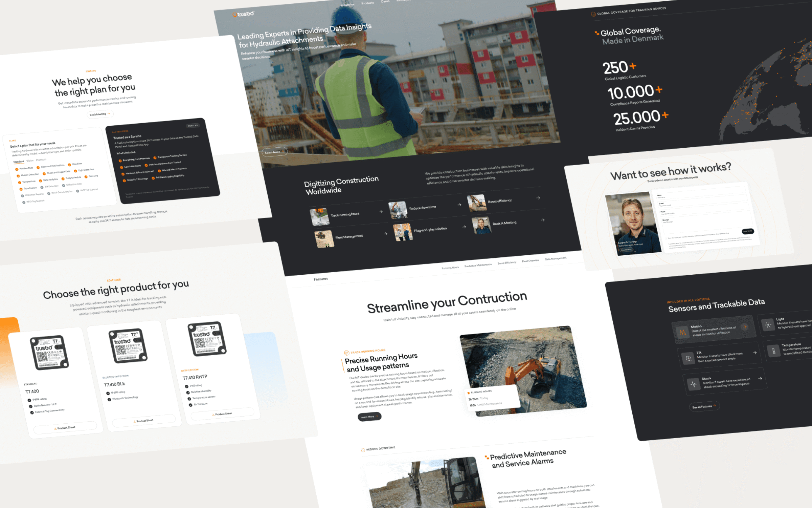Click the Tilt sensor icon
812x508 pixels.
tap(688, 358)
